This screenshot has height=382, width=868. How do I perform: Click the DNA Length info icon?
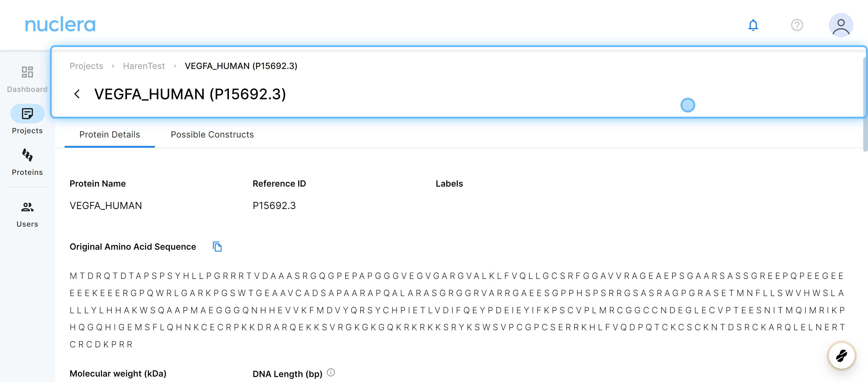click(331, 373)
